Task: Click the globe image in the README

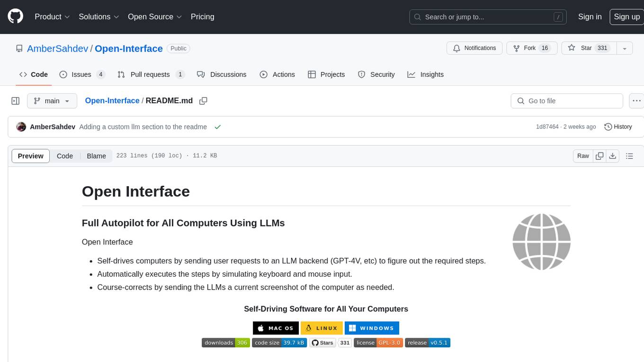Action: pos(541,242)
